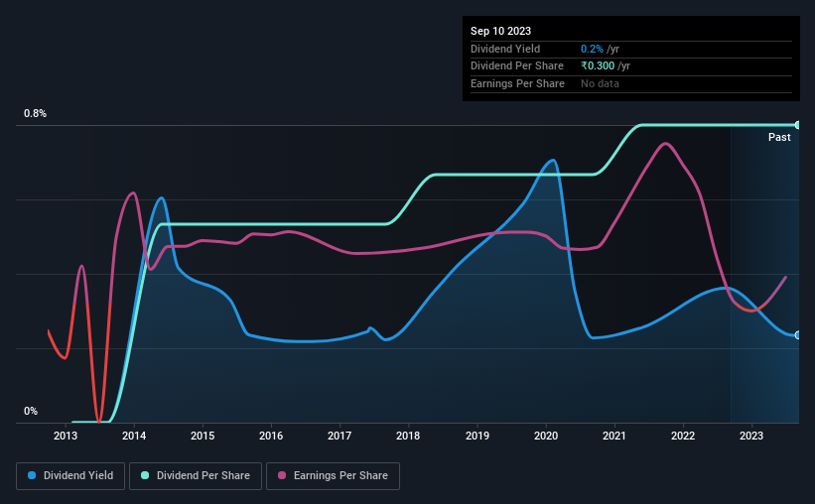Click the 0% y-axis label
The image size is (815, 504).
[31, 411]
